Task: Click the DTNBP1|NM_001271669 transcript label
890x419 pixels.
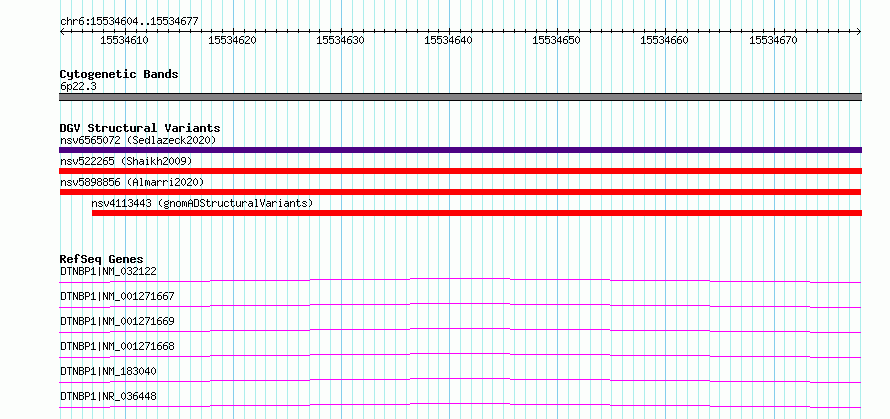Action: click(x=117, y=321)
